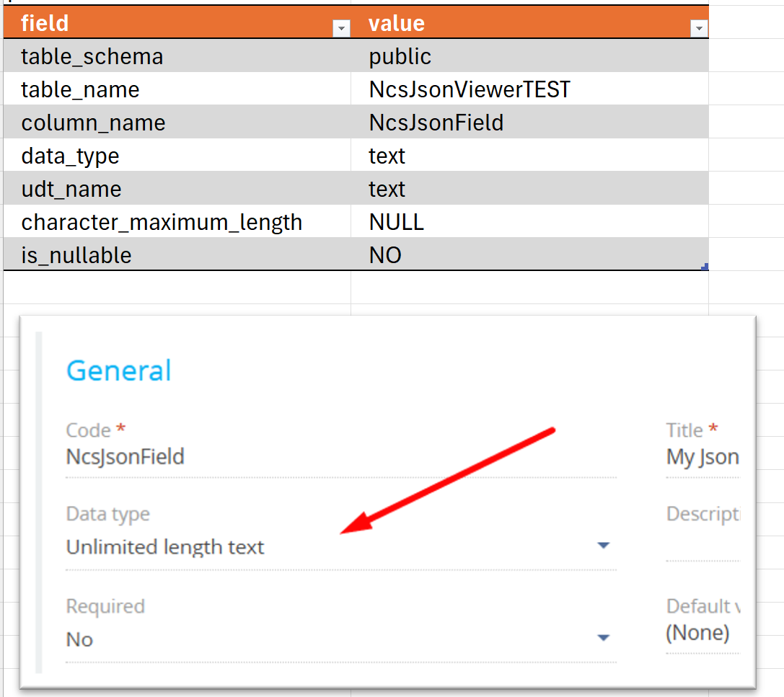Select the 'value' header cell
The height and width of the screenshot is (697, 784).
[529, 22]
